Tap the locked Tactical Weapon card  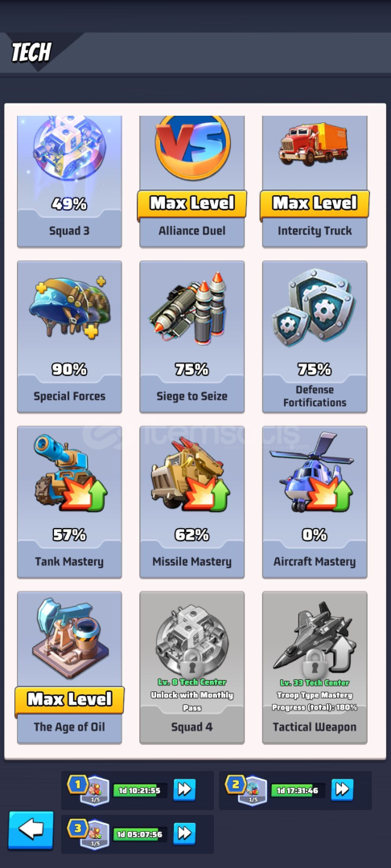[315, 668]
